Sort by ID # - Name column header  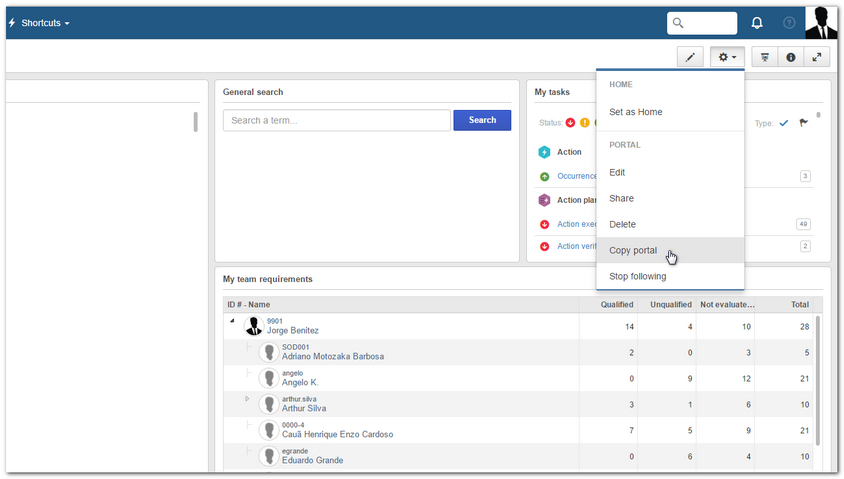401,305
